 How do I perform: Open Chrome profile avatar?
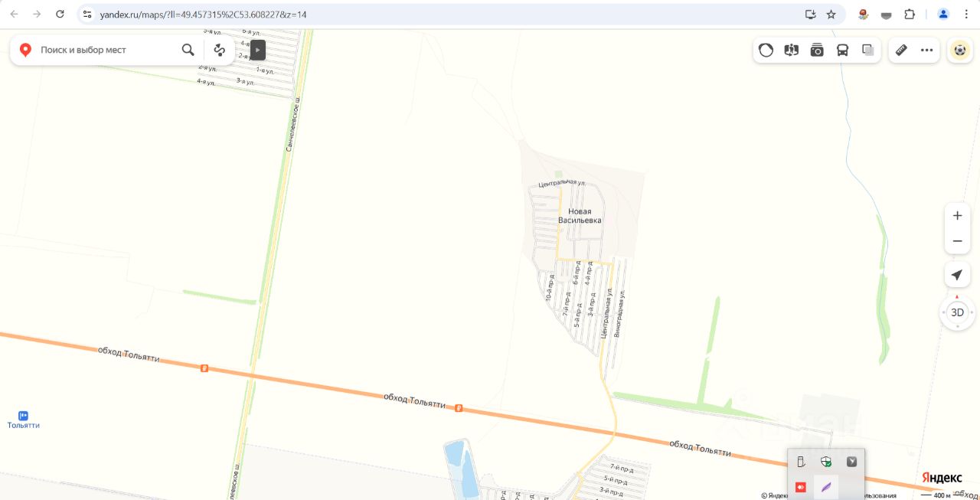[x=943, y=14]
